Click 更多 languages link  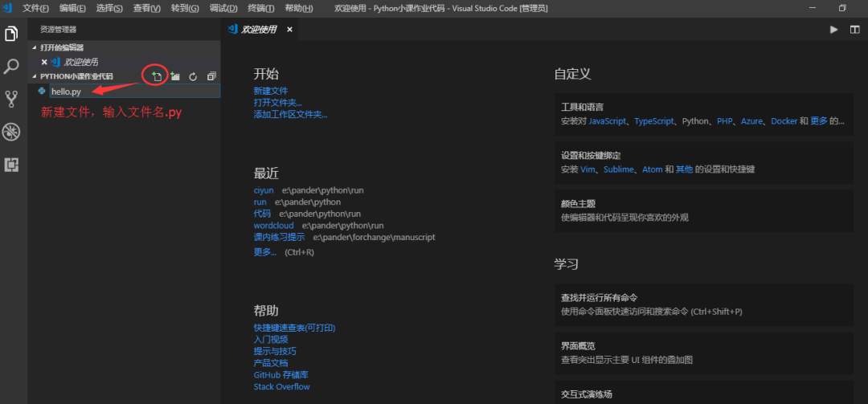819,120
